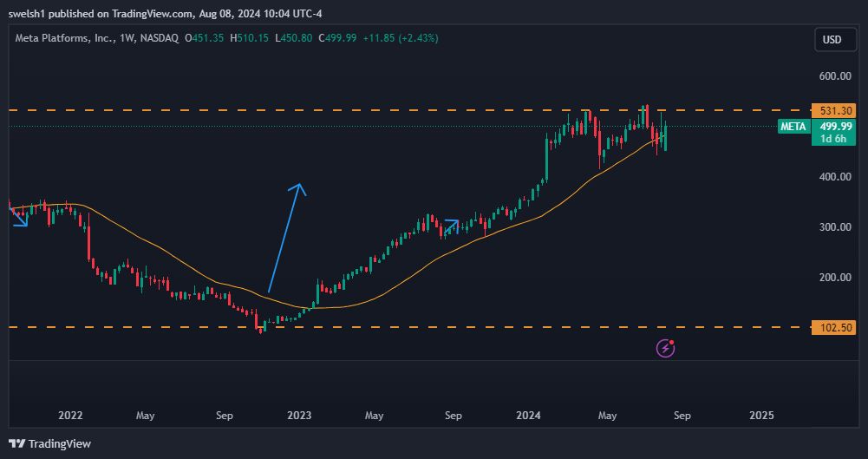The width and height of the screenshot is (868, 459).
Task: Click the 1d 6h countdown label
Action: point(833,139)
